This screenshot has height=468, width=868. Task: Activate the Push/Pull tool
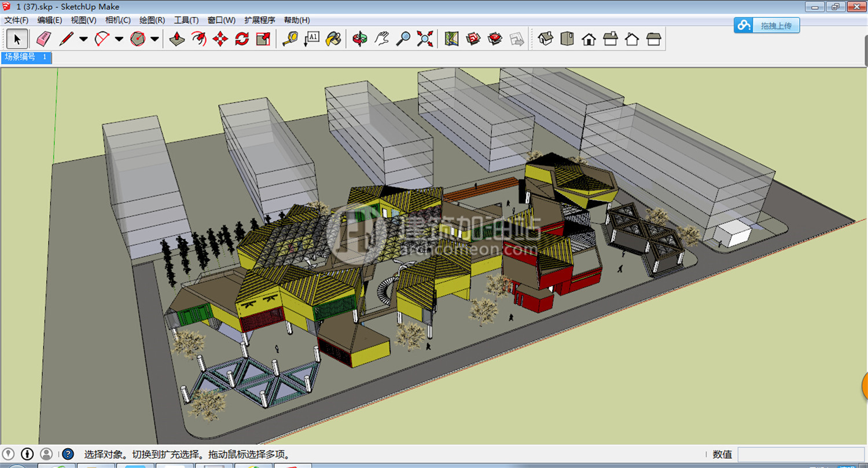pyautogui.click(x=178, y=39)
